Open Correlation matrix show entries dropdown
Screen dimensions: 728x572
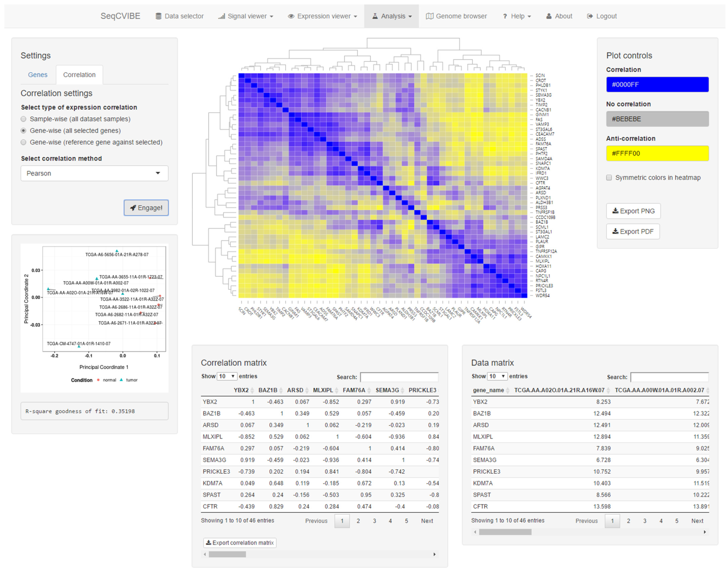pos(227,376)
